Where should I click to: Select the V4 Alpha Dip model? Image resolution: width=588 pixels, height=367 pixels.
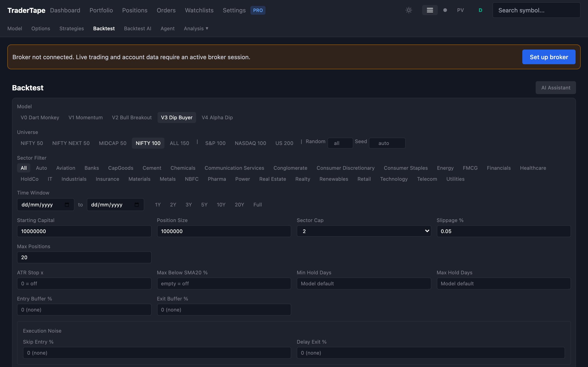tap(217, 117)
